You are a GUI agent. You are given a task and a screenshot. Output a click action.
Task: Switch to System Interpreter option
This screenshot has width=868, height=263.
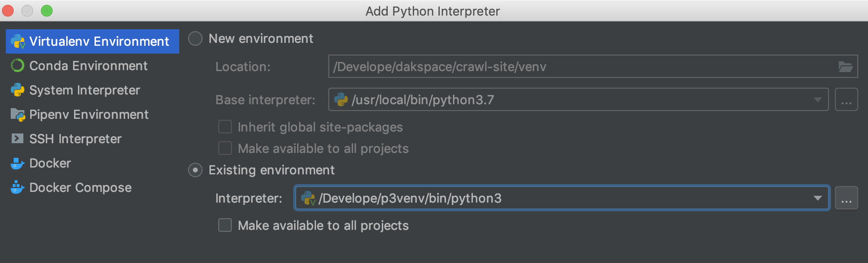[84, 90]
